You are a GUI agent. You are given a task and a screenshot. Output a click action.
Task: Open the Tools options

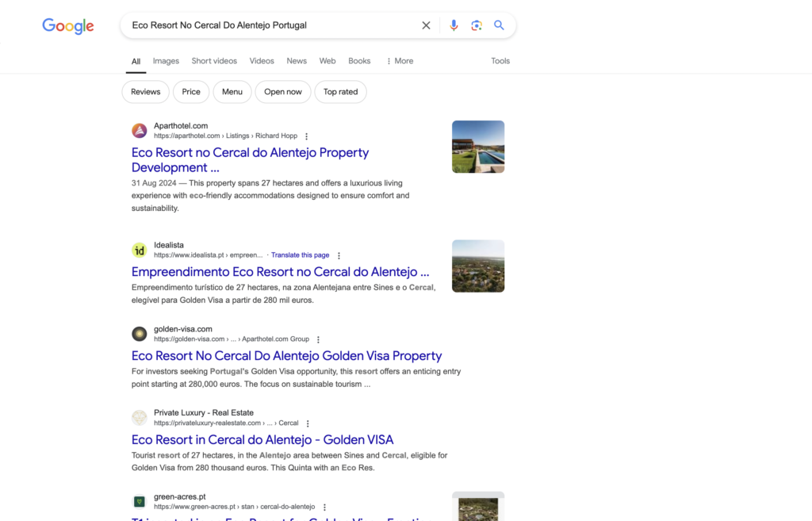tap(500, 60)
